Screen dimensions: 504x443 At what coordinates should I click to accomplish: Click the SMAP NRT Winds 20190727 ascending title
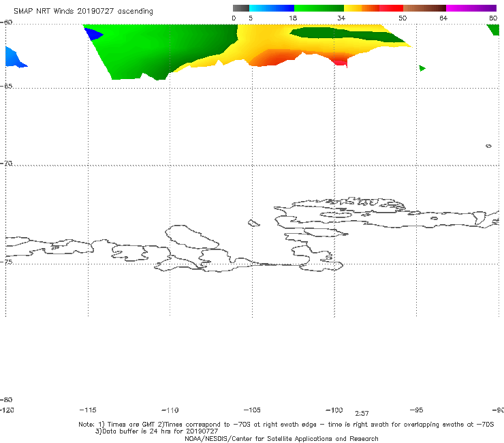point(83,12)
